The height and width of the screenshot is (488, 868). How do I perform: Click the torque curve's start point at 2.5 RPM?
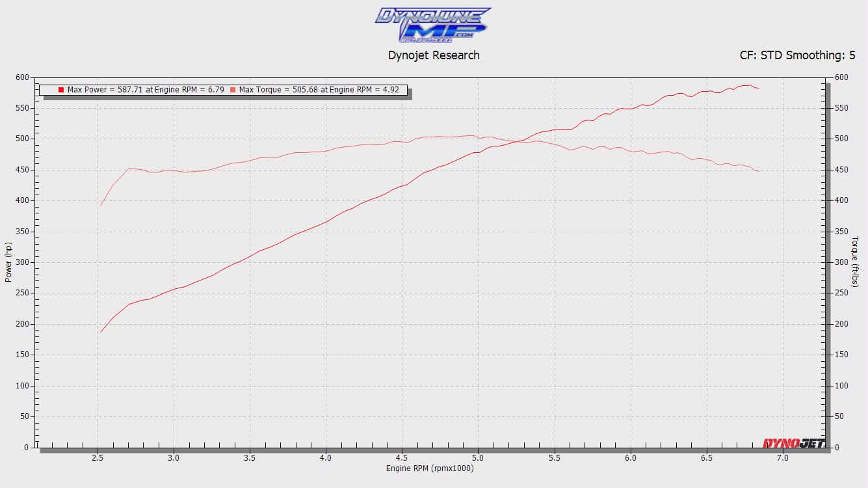pos(100,206)
